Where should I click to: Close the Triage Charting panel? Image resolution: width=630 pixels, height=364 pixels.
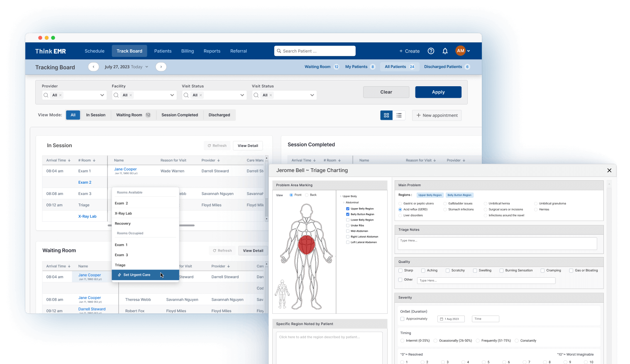(x=609, y=170)
